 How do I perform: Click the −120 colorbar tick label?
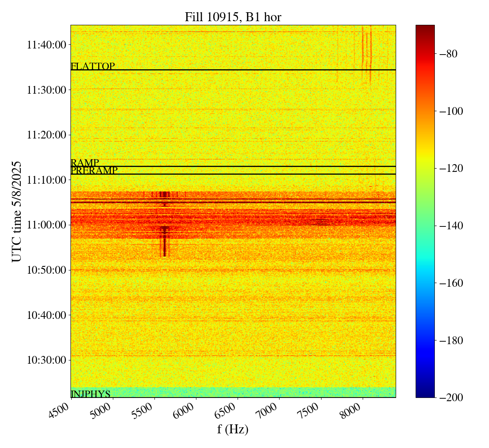tap(447, 168)
